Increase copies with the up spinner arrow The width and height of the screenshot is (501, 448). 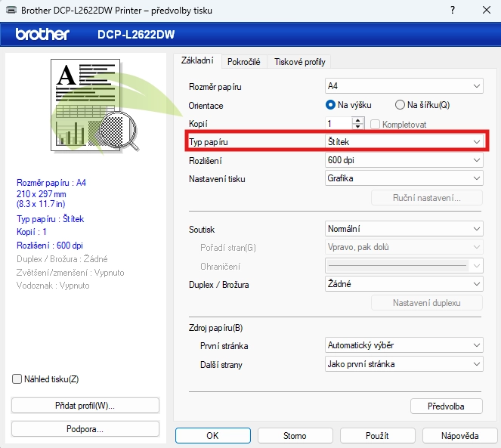pos(358,120)
